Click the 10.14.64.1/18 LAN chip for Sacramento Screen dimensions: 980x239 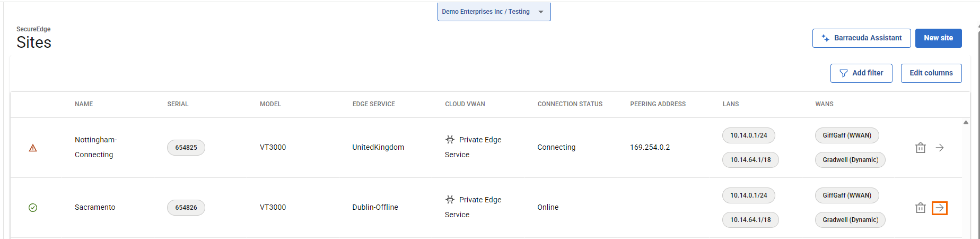click(x=750, y=220)
